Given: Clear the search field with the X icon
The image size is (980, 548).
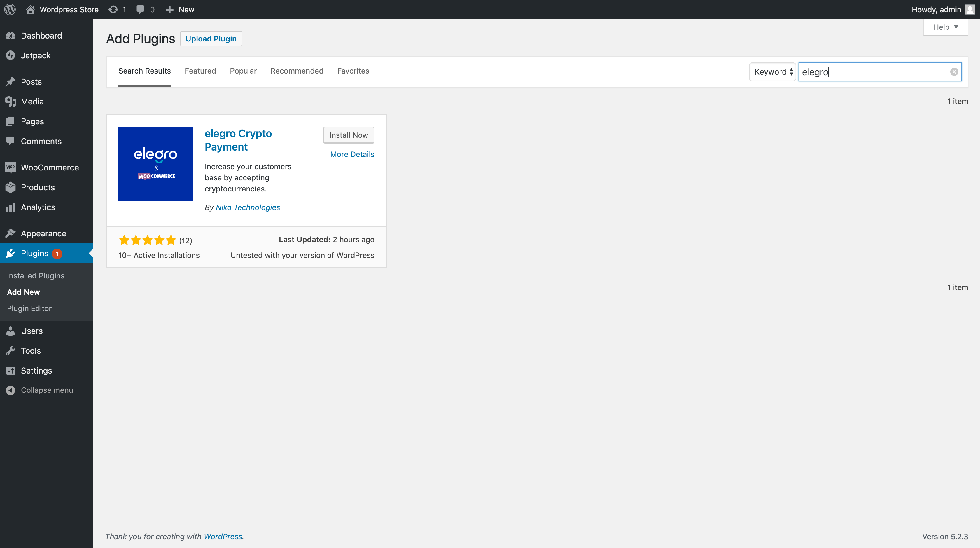Looking at the screenshot, I should [x=954, y=72].
